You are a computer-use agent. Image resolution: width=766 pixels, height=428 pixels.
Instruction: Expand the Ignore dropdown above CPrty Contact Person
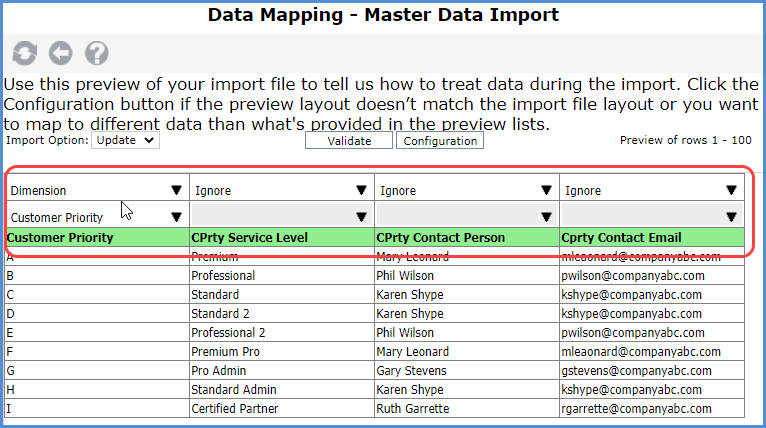coord(466,190)
